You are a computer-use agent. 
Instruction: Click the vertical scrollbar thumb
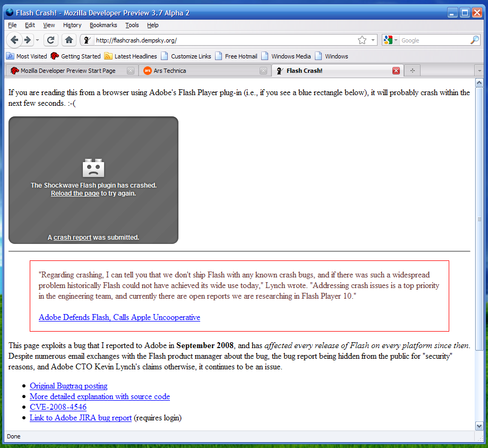pyautogui.click(x=480, y=219)
